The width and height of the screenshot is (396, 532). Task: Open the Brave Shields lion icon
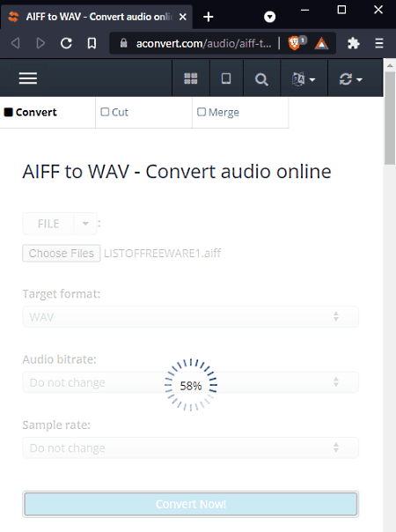295,43
